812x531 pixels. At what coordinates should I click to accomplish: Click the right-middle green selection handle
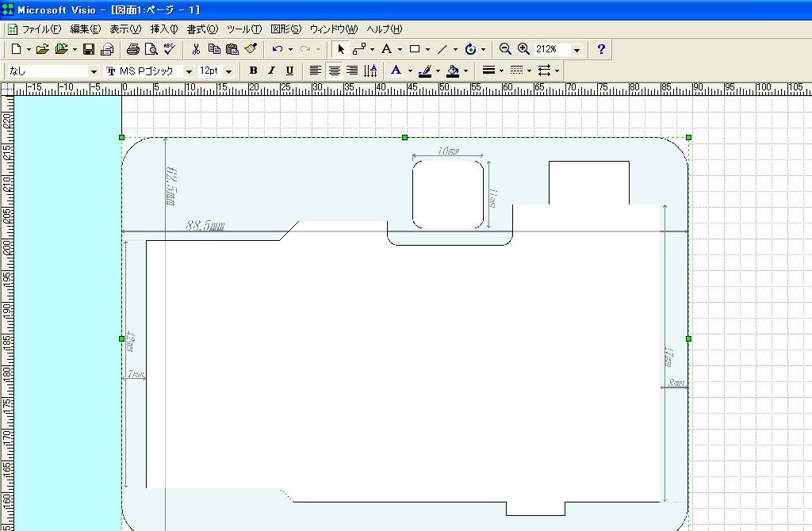(x=688, y=338)
